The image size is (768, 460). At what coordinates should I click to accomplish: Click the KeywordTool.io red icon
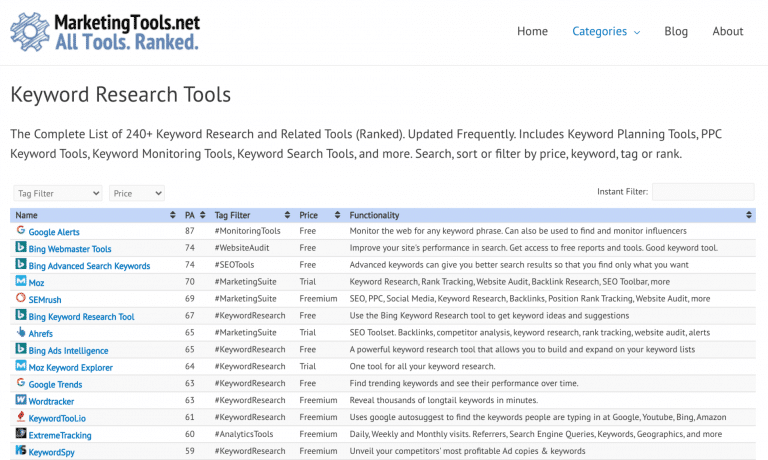pos(21,416)
